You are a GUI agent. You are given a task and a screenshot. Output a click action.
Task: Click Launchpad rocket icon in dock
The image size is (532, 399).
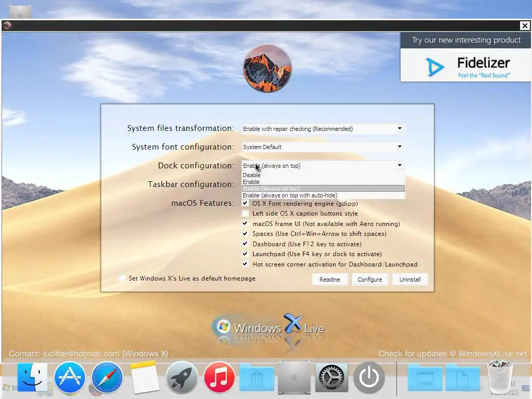[x=182, y=377]
